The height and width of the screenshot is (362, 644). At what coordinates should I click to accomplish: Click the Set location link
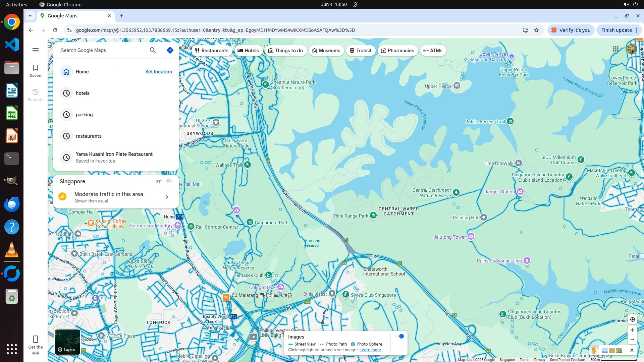158,72
